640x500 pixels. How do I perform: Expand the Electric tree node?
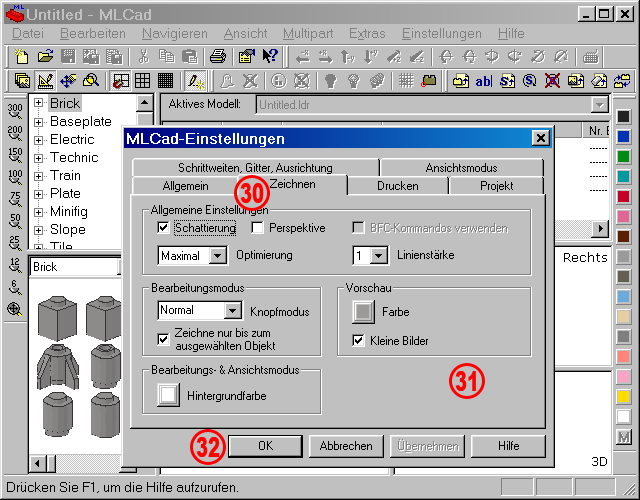pos(38,140)
